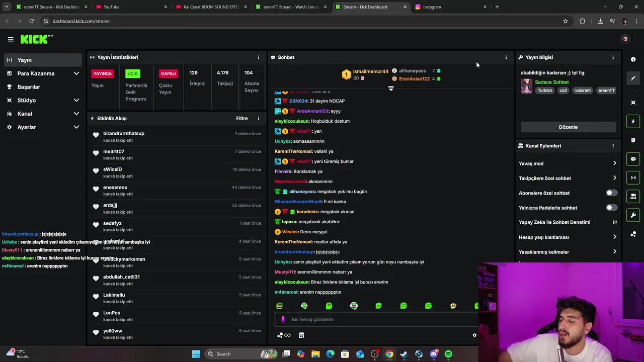This screenshot has width=644, height=362.
Task: Click the camera focus icon in right sidebar
Action: (633, 103)
